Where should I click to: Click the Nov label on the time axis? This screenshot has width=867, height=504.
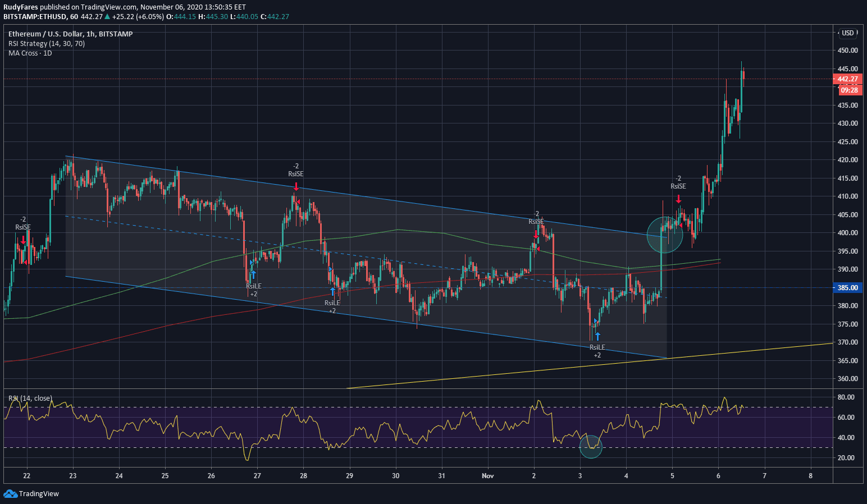coord(487,476)
